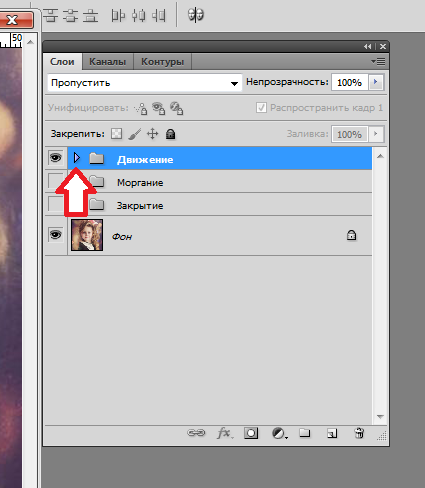The image size is (425, 488).
Task: Create a new layer icon
Action: [332, 433]
